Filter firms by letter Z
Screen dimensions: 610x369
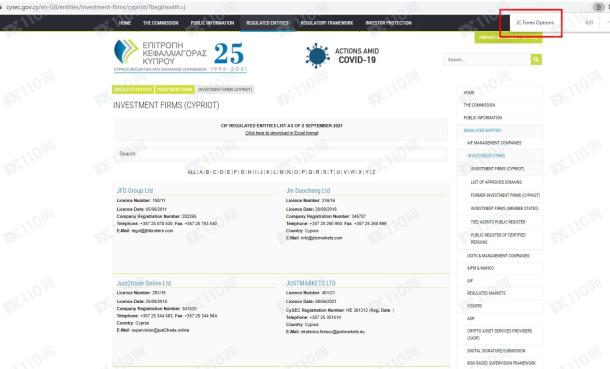coord(373,172)
